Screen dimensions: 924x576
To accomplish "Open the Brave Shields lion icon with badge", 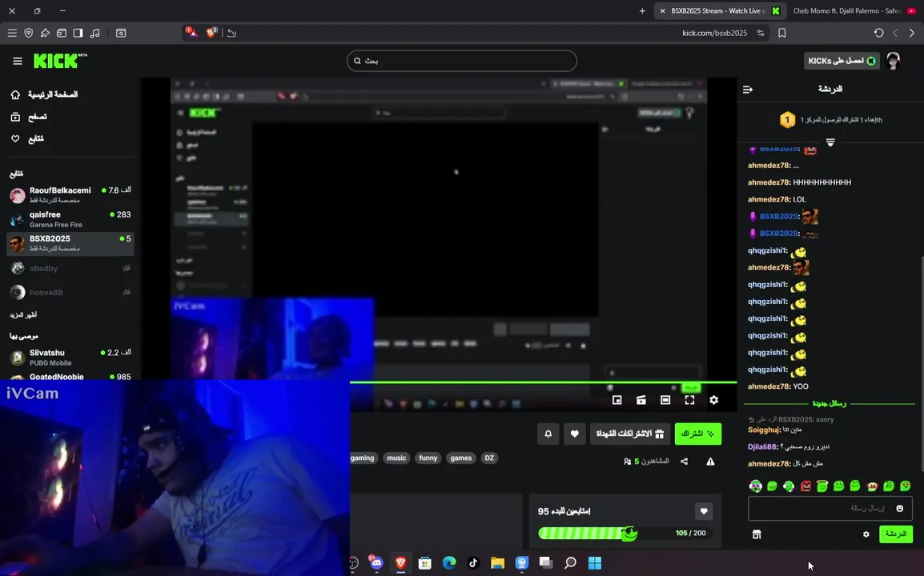I will (x=211, y=32).
